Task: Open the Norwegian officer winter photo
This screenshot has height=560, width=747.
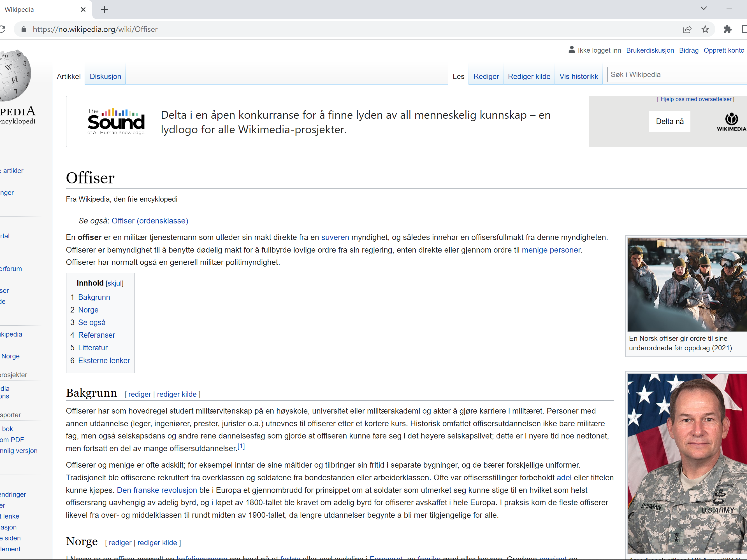Action: coord(687,284)
